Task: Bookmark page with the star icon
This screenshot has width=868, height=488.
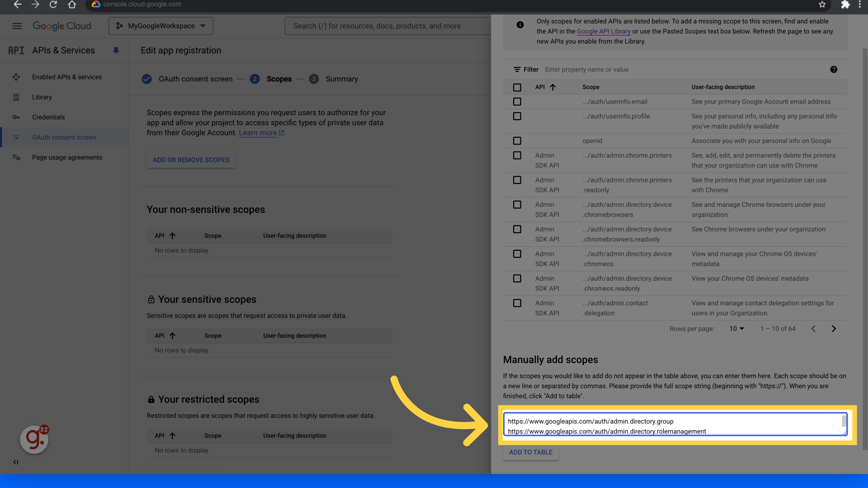Action: [822, 5]
